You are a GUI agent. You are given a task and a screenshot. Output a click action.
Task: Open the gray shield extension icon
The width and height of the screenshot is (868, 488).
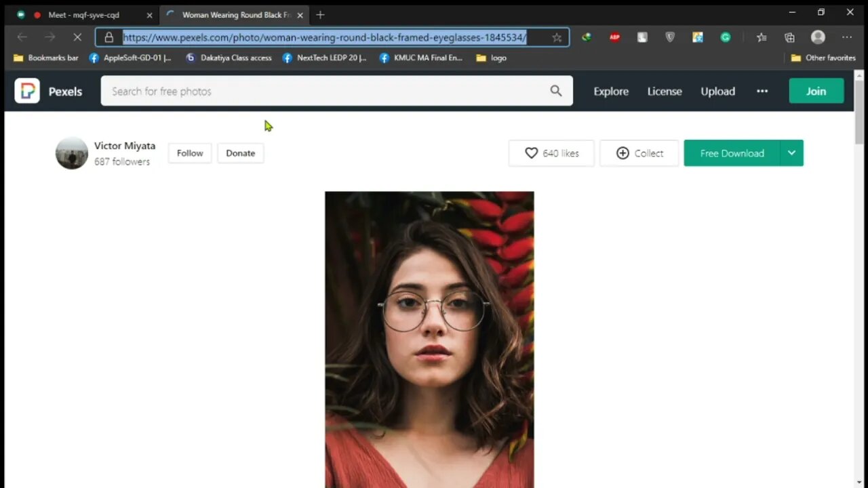coord(670,37)
